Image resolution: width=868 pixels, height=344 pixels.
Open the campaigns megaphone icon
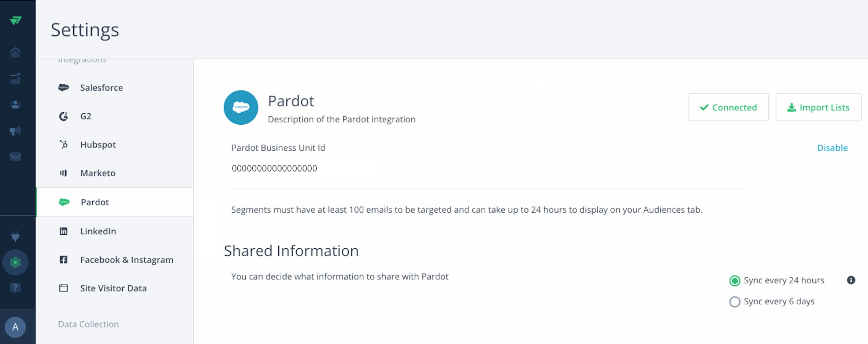(15, 131)
